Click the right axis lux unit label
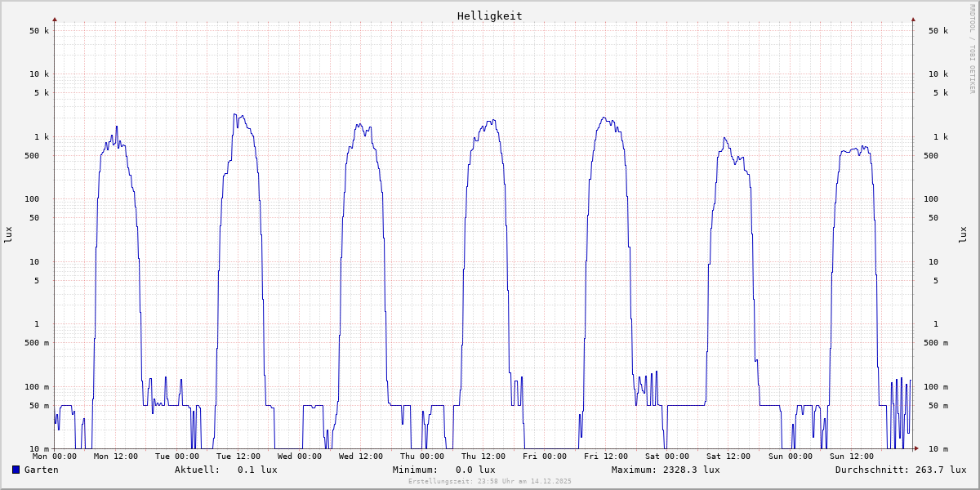Screen dimensions: 980x490 point(963,235)
